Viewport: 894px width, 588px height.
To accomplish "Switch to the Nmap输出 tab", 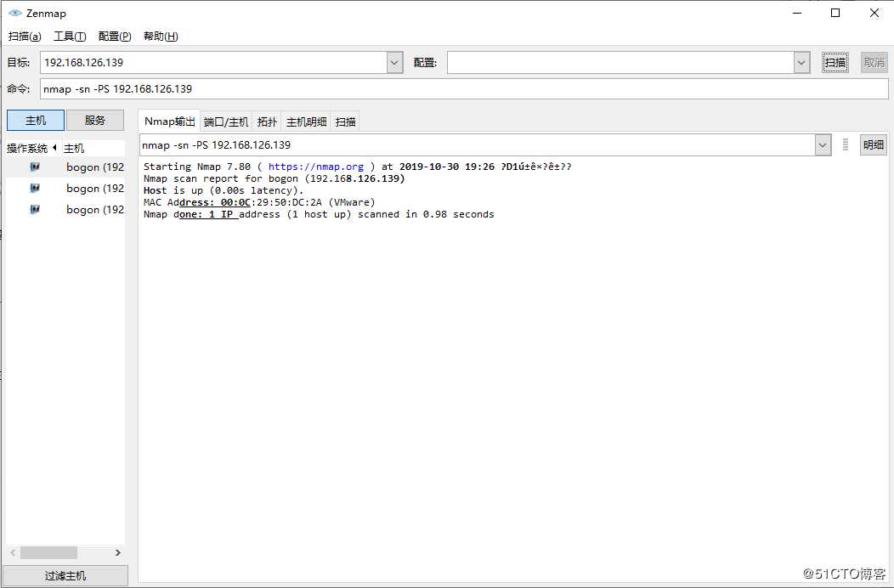I will [x=169, y=122].
